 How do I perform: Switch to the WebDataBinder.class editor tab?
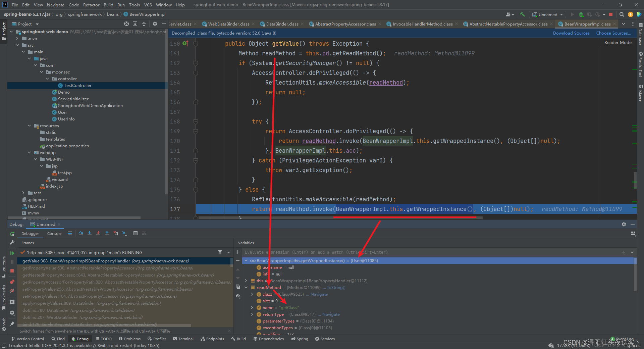(228, 24)
